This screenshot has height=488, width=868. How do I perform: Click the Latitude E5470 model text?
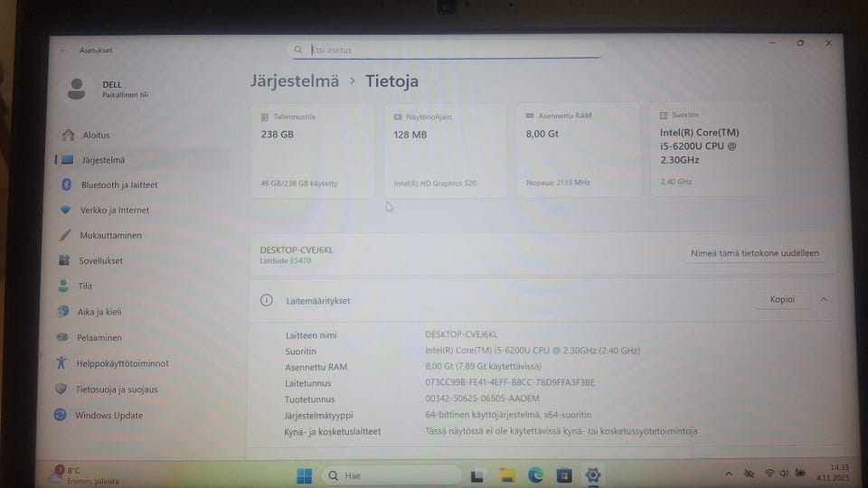pos(285,260)
